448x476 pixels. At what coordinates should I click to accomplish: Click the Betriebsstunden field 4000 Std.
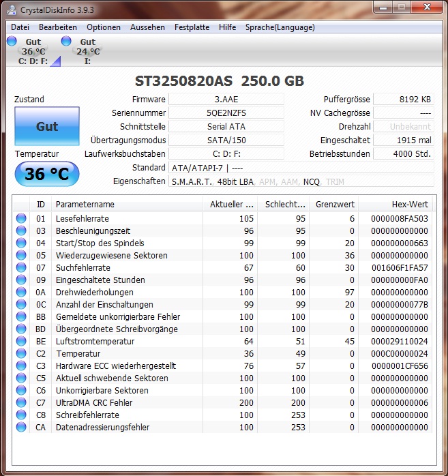[404, 154]
